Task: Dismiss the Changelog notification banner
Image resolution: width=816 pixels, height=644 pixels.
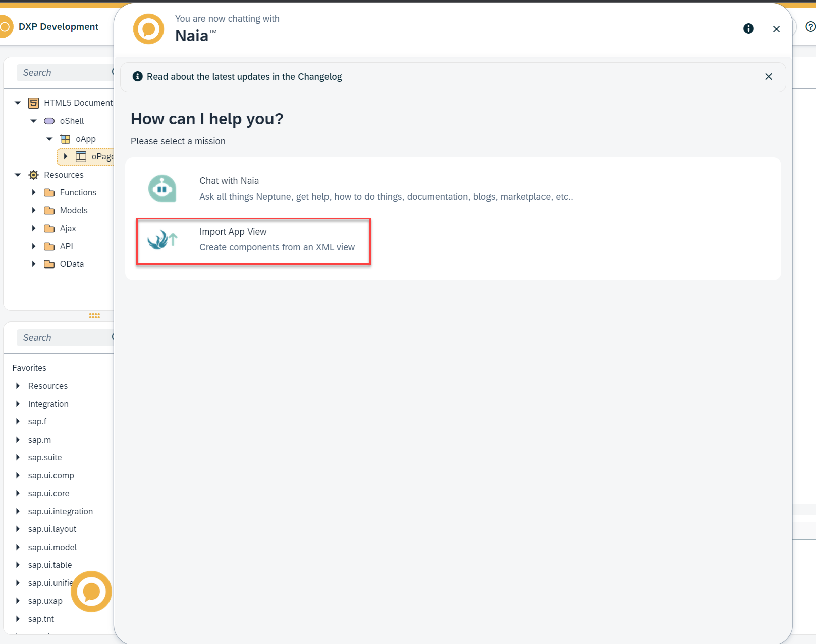Action: [768, 76]
